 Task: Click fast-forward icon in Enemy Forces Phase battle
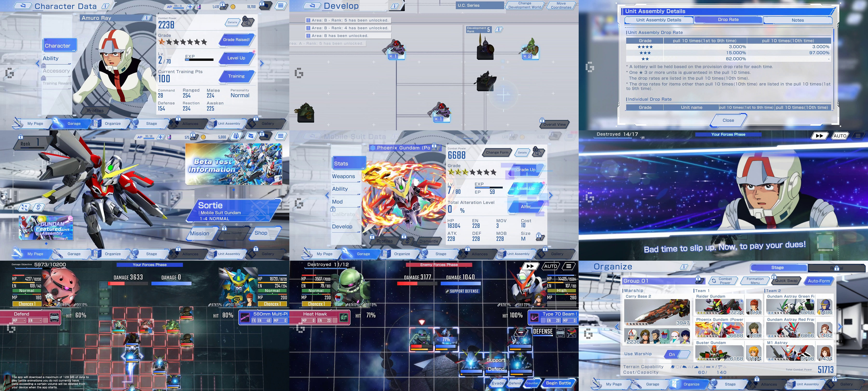pos(530,266)
